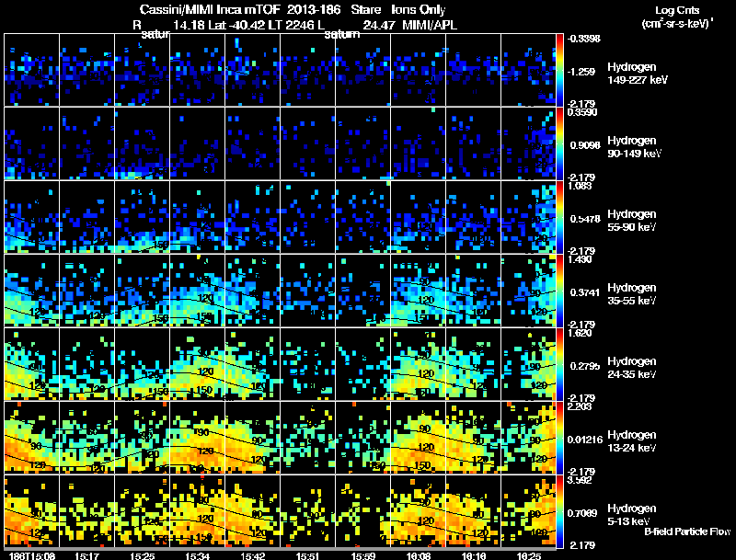The height and width of the screenshot is (560, 736).
Task: Click the '15:59' time axis label
Action: [x=362, y=555]
